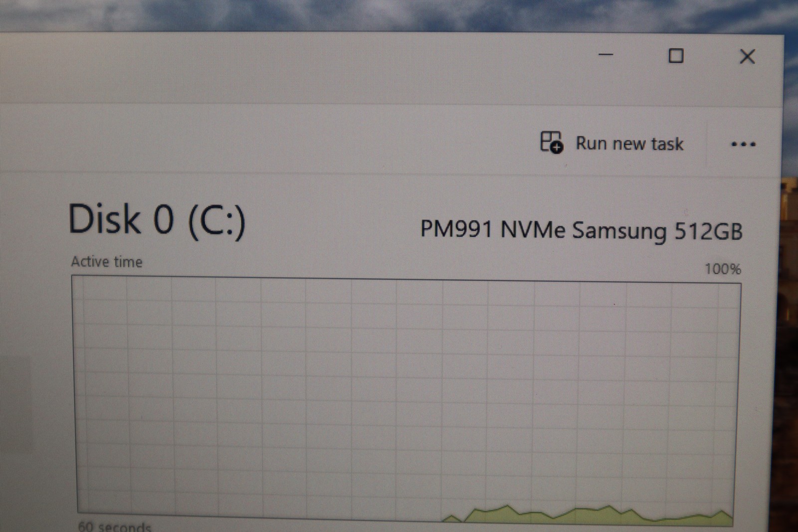Close the Task Manager window
This screenshot has height=532, width=798.
point(747,56)
